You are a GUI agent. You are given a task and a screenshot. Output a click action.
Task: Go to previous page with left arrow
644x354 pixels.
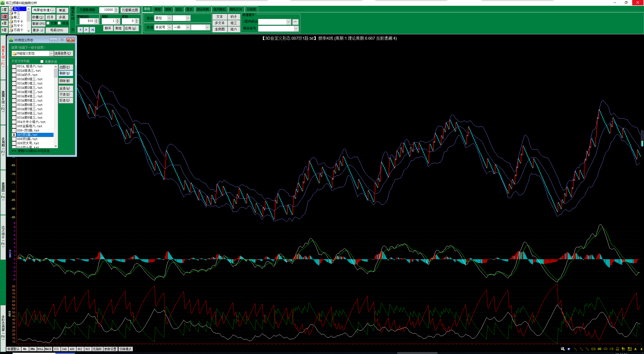click(x=80, y=30)
